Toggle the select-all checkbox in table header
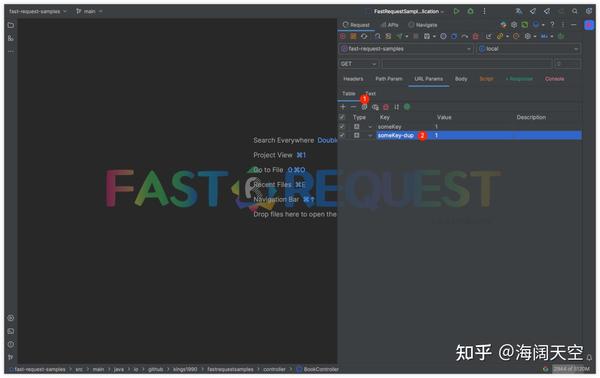 pyautogui.click(x=342, y=117)
